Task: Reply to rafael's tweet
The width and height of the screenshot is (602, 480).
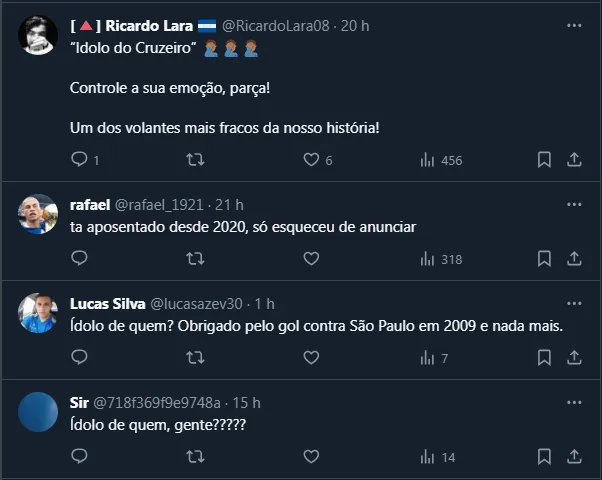Action: 80,258
